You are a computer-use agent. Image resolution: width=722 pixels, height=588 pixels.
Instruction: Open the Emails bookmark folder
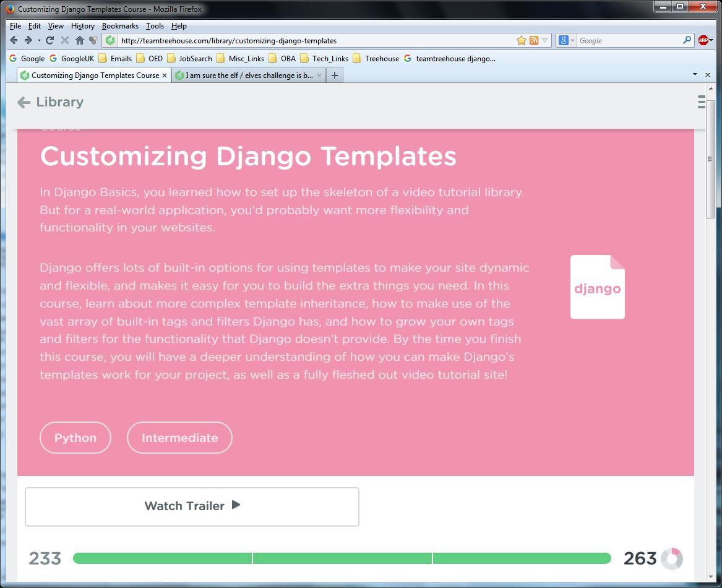pyautogui.click(x=115, y=59)
